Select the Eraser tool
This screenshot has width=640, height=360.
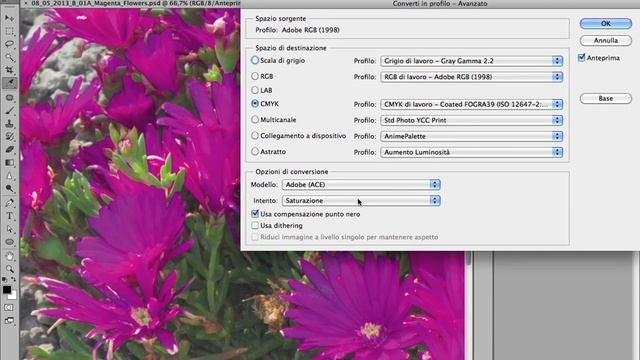(x=9, y=149)
